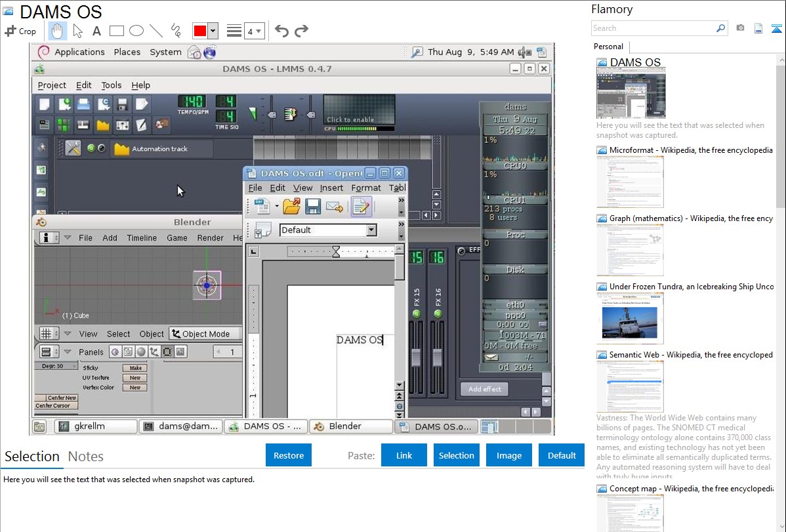
Task: Toggle the LMMS effects chain enable LED
Action: 461,251
